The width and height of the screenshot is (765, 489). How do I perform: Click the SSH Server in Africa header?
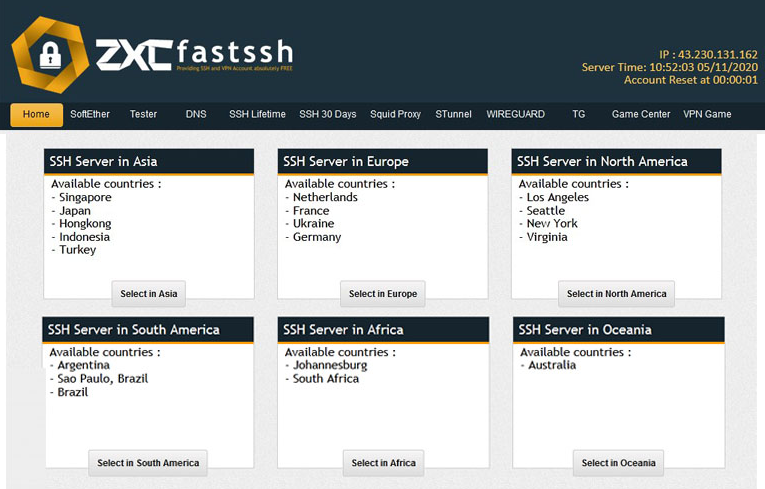click(383, 330)
